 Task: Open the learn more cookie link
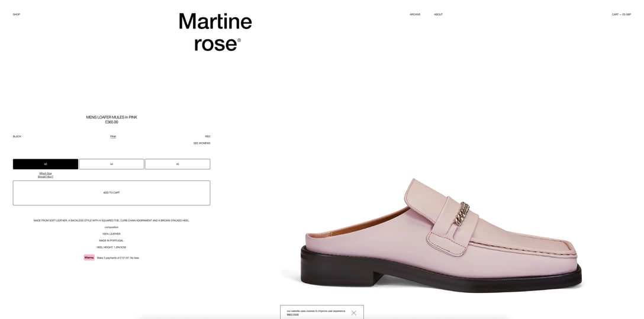point(292,314)
